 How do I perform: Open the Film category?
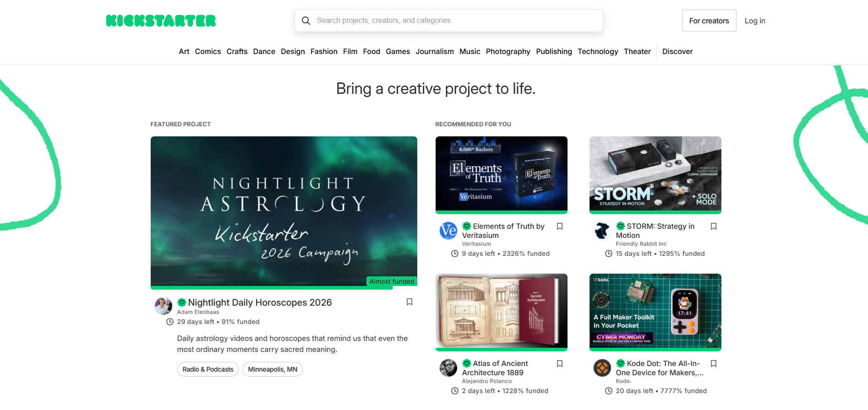[x=350, y=51]
